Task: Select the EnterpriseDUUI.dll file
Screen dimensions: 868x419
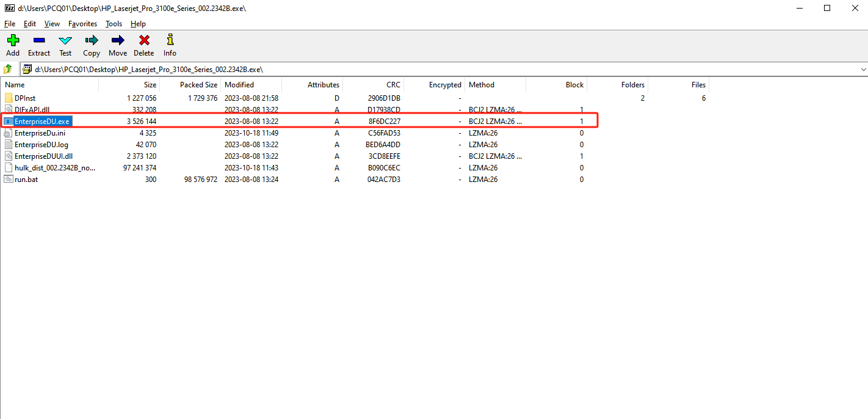Action: pos(43,156)
